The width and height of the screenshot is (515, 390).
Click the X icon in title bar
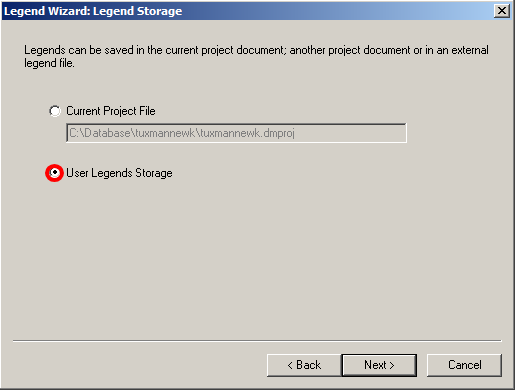click(x=502, y=11)
